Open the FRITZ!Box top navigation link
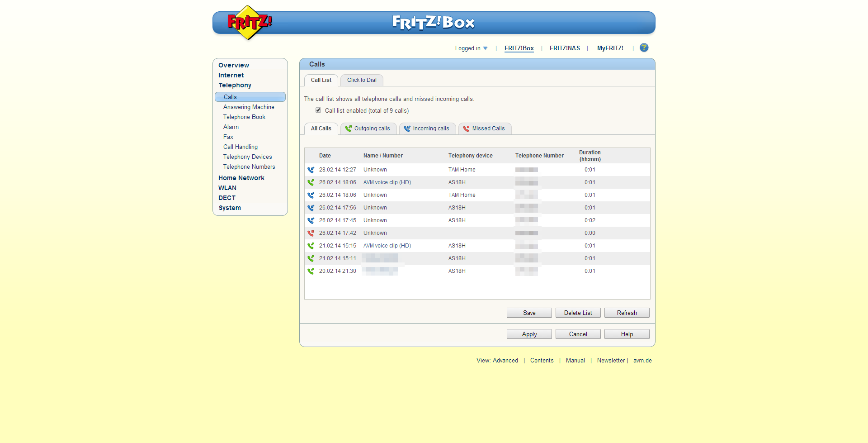This screenshot has width=868, height=443. [519, 48]
